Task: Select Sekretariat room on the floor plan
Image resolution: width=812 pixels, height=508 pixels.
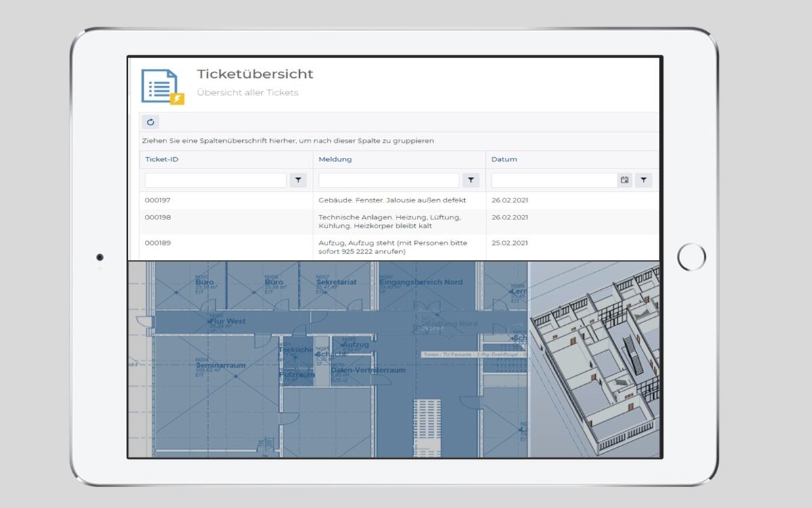Action: pos(338,282)
